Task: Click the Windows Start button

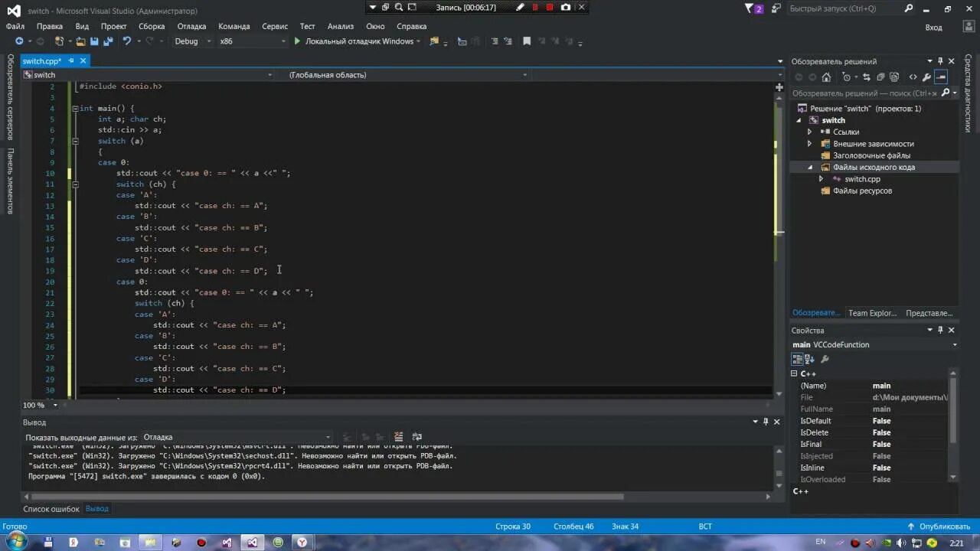Action: coord(15,542)
